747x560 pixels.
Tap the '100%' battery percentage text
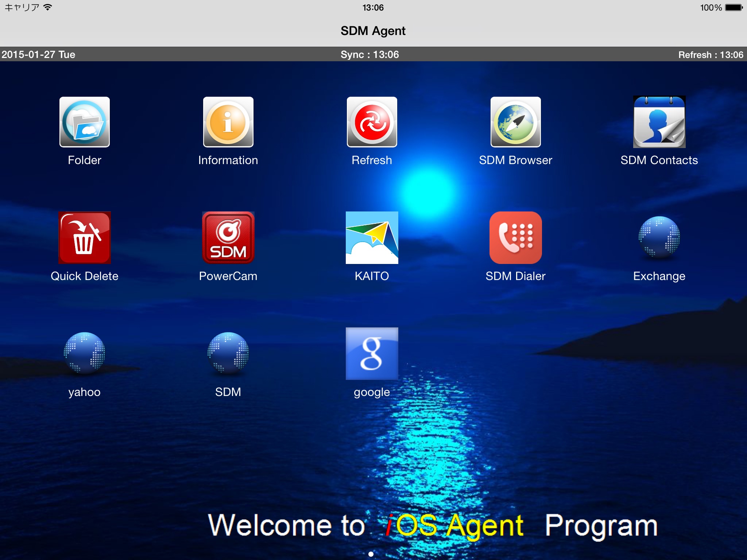coord(711,8)
